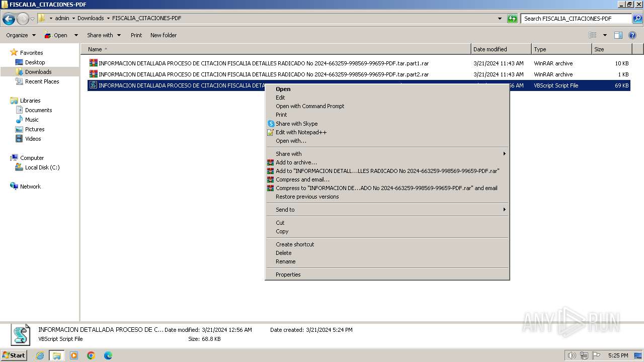Open address bar history dropdown arrow
Viewport: 644px width, 362px height.
500,19
